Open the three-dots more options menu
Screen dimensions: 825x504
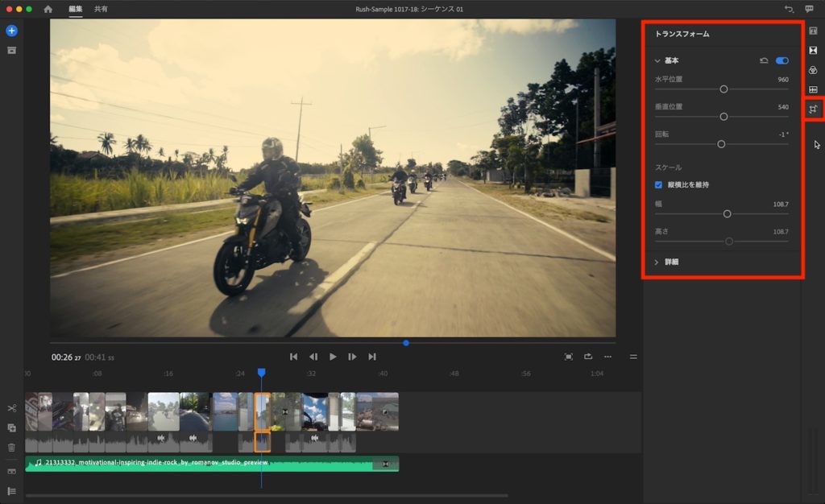click(x=607, y=357)
